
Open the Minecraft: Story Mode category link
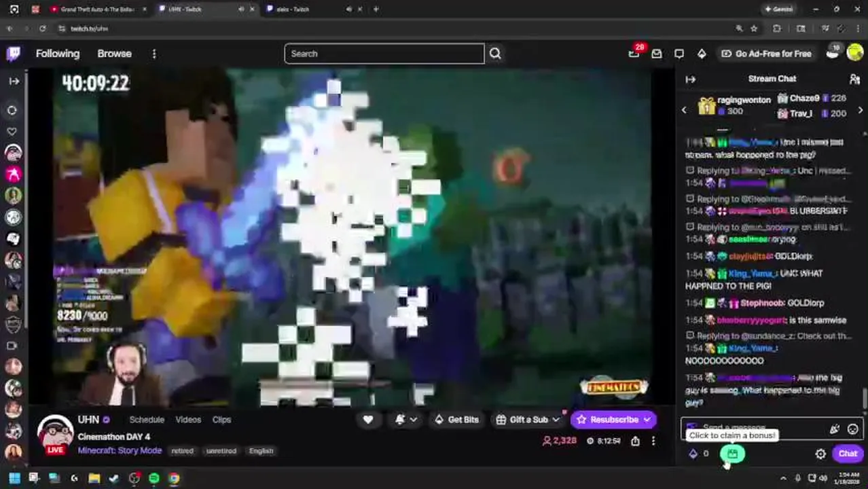pyautogui.click(x=120, y=450)
